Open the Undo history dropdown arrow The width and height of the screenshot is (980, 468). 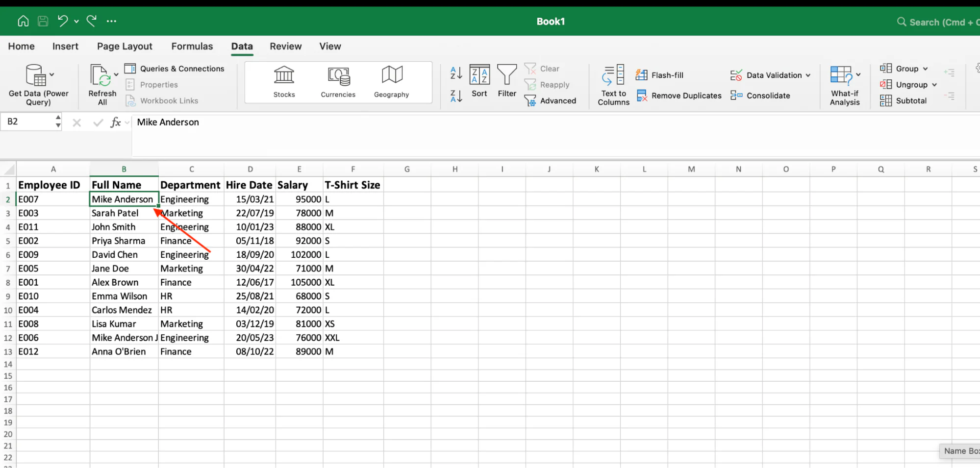pos(76,22)
